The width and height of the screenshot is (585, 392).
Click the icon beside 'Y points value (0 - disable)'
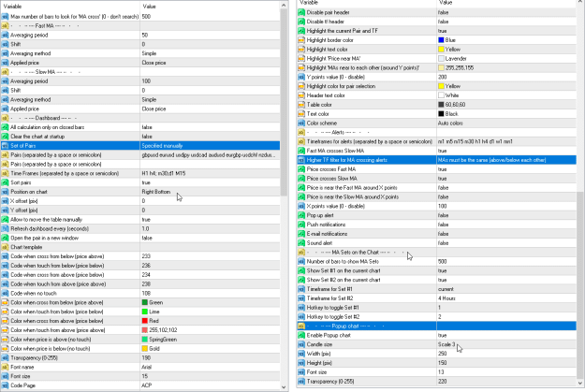[x=301, y=77]
